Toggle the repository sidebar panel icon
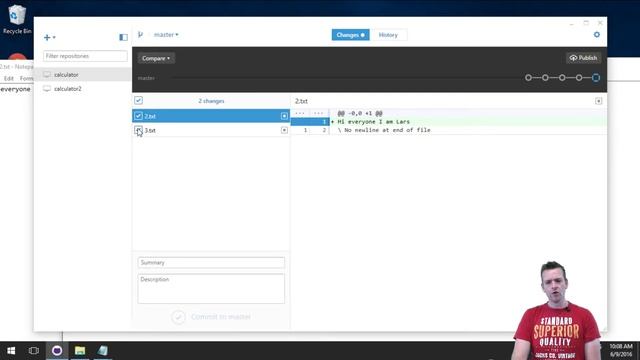 point(123,37)
